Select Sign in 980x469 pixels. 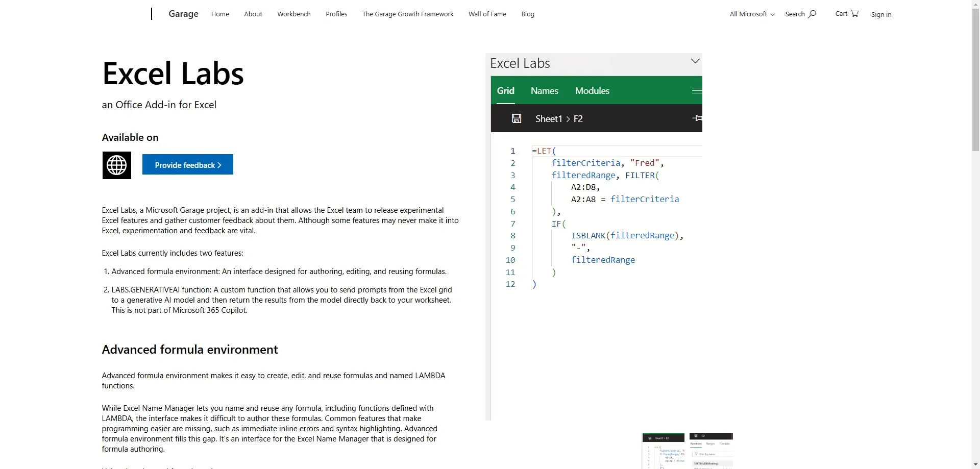(881, 14)
